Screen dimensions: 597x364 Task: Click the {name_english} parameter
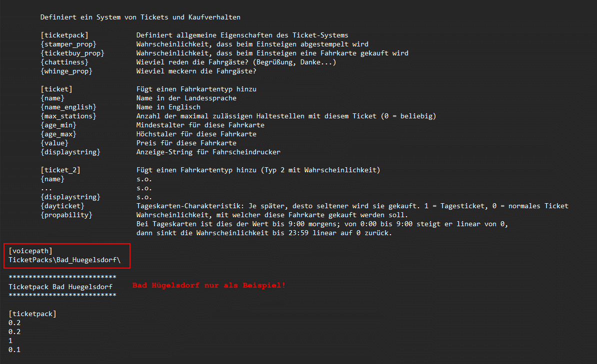point(68,107)
